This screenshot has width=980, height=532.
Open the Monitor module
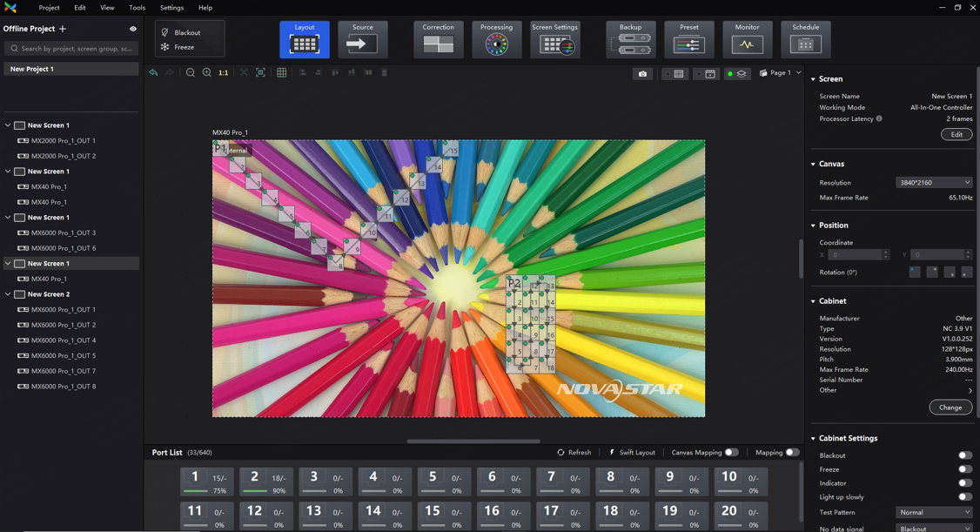tap(747, 39)
